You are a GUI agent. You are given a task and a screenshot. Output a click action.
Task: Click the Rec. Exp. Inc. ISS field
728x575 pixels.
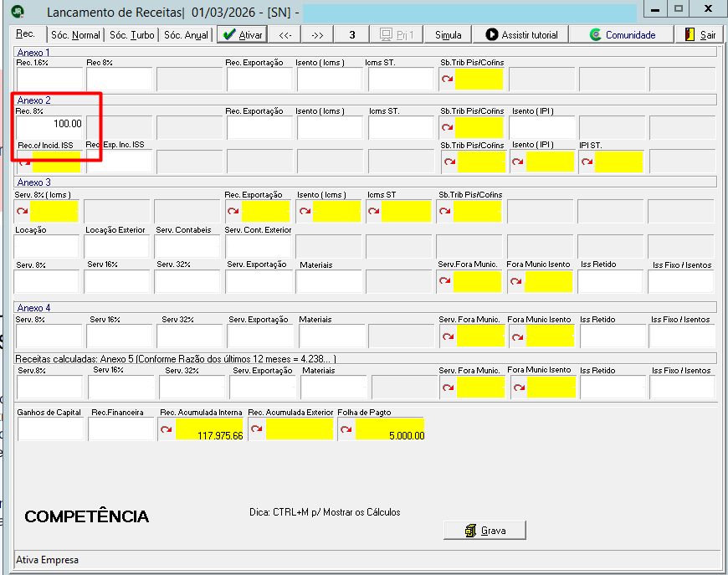pyautogui.click(x=120, y=162)
